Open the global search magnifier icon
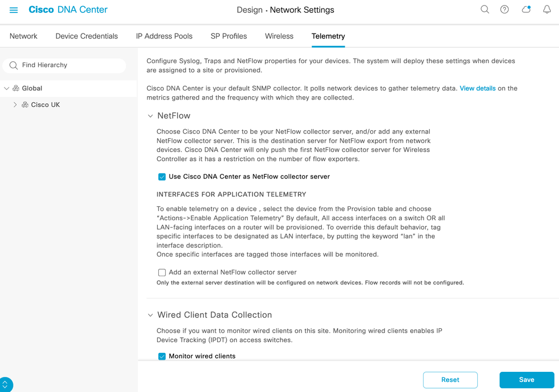The height and width of the screenshot is (392, 559). tap(485, 10)
